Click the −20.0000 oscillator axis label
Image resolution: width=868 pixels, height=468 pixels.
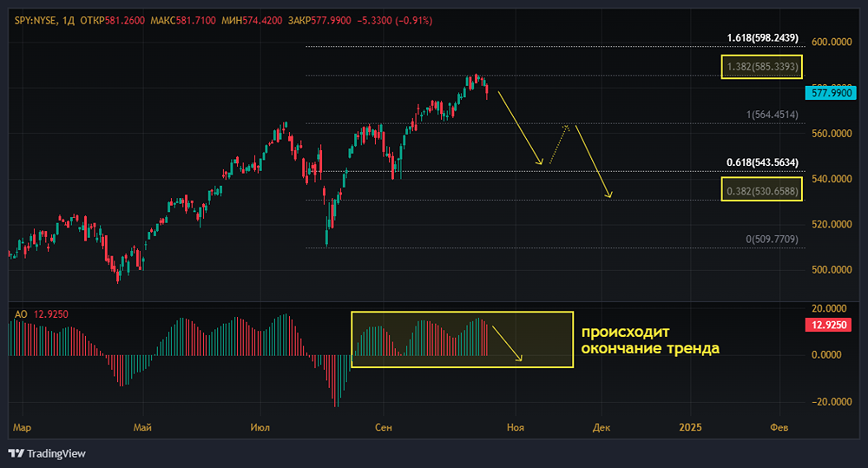point(832,401)
